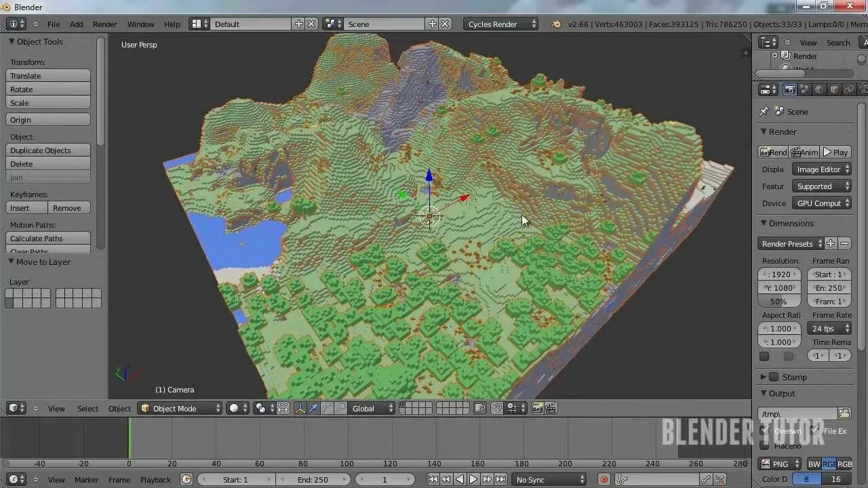Render an OpenGL image of the viewport
The height and width of the screenshot is (488, 868).
[x=538, y=408]
